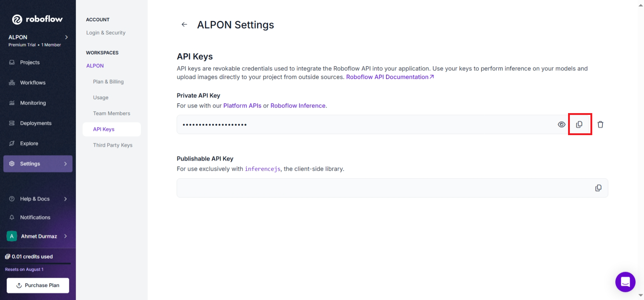Screen dimensions: 644x300
Task: Delete the Private API Key via trash icon
Action: pos(600,124)
